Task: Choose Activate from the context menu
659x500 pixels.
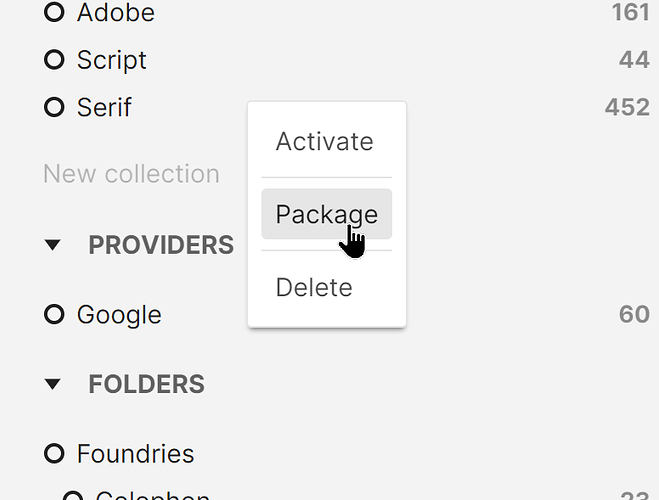Action: (325, 141)
